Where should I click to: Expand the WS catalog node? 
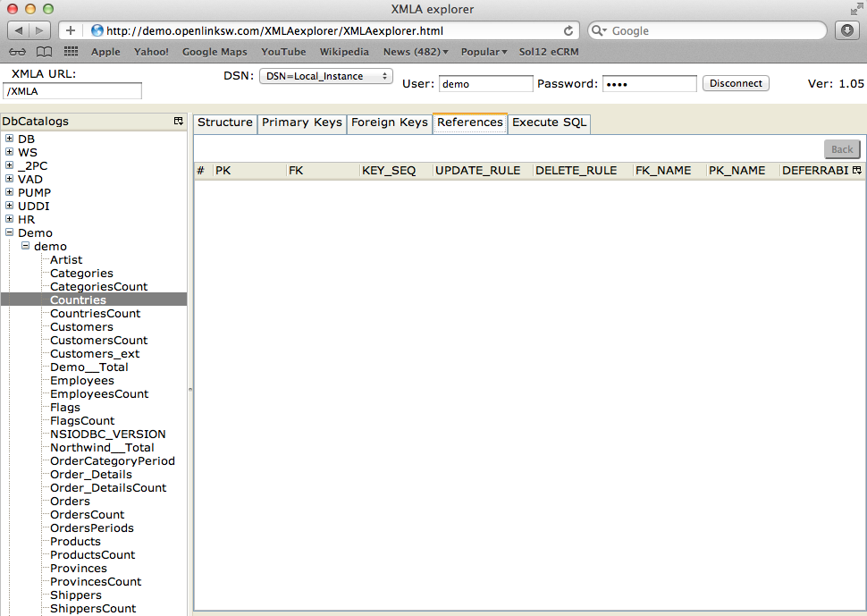pos(10,151)
